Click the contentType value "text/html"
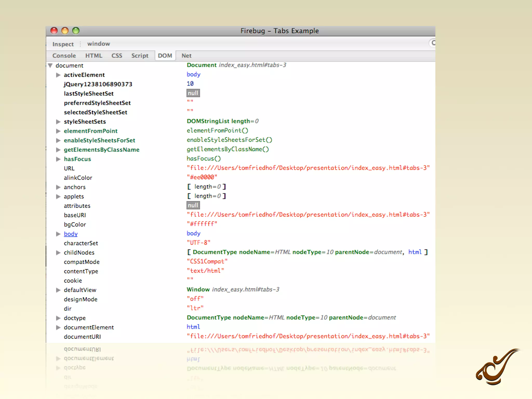The height and width of the screenshot is (399, 532). click(x=205, y=271)
